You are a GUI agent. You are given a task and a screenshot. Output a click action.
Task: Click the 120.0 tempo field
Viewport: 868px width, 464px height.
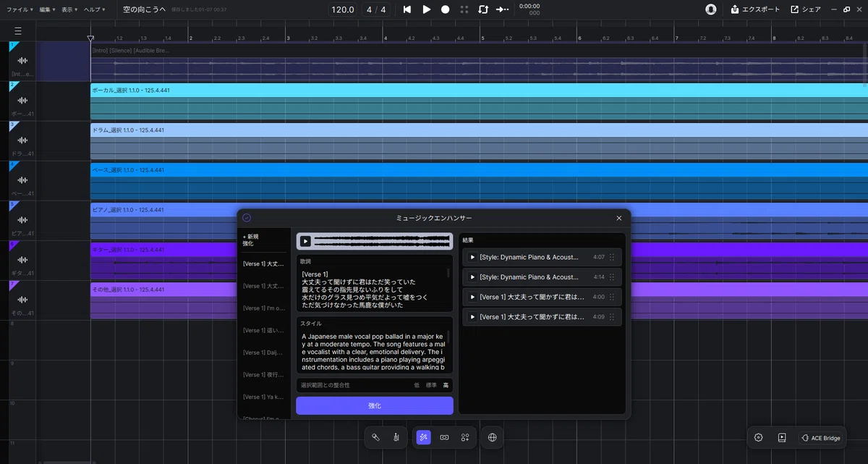coord(343,9)
